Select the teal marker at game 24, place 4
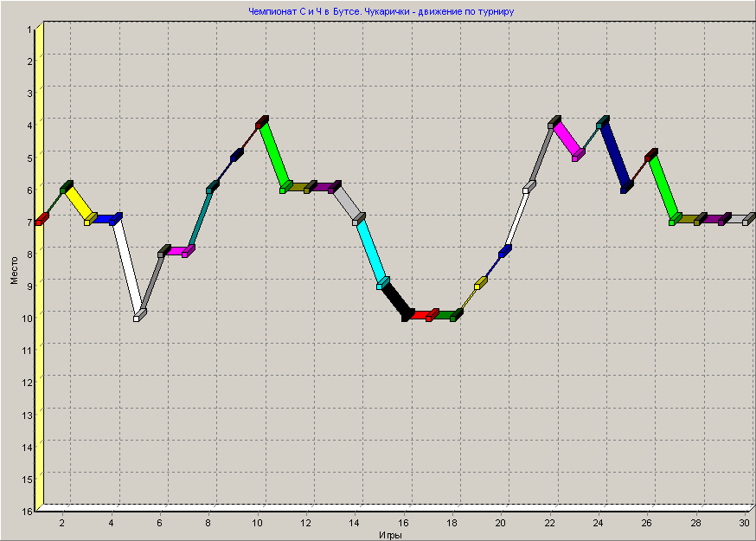Image resolution: width=756 pixels, height=541 pixels. pos(603,123)
